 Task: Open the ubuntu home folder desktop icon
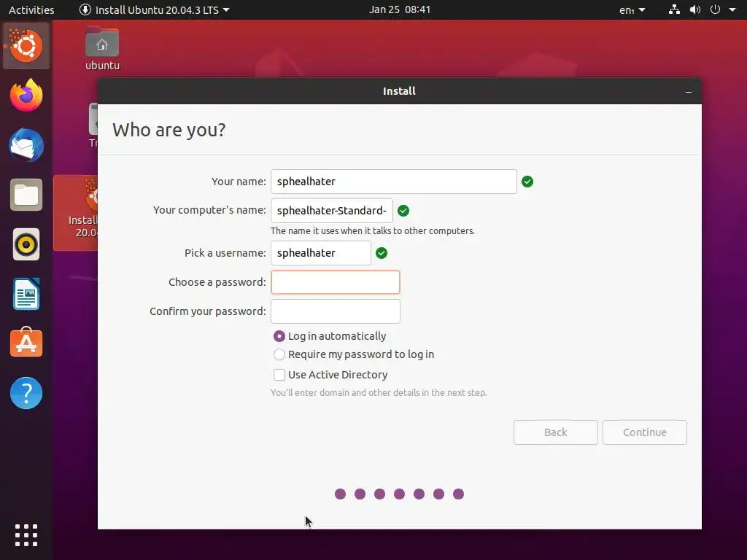pyautogui.click(x=102, y=49)
